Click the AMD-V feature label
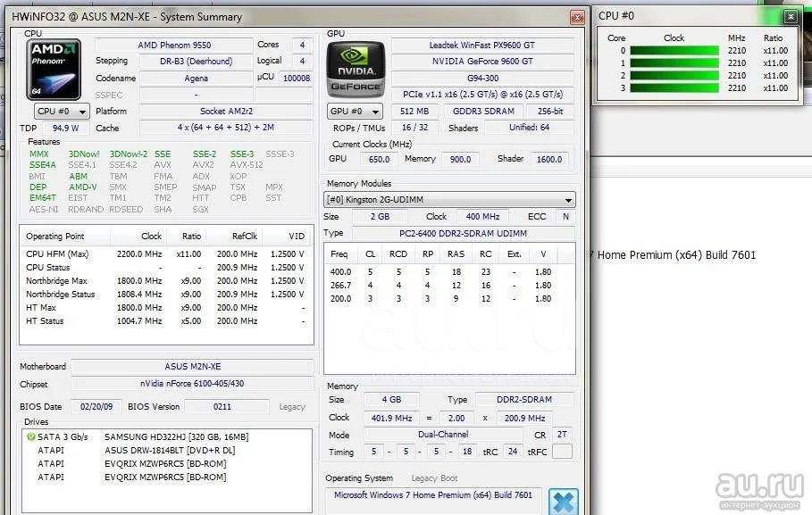 83,187
